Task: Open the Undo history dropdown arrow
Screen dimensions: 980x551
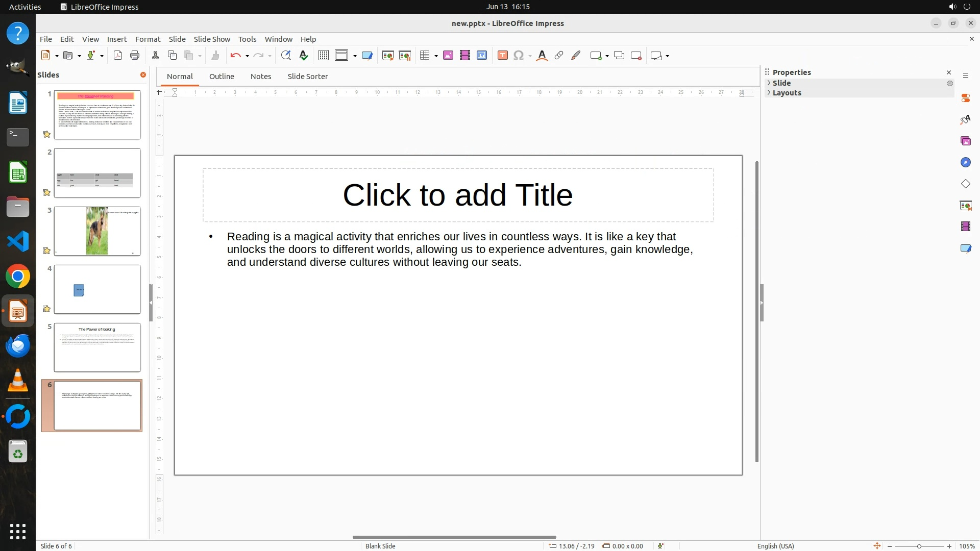Action: (x=247, y=56)
